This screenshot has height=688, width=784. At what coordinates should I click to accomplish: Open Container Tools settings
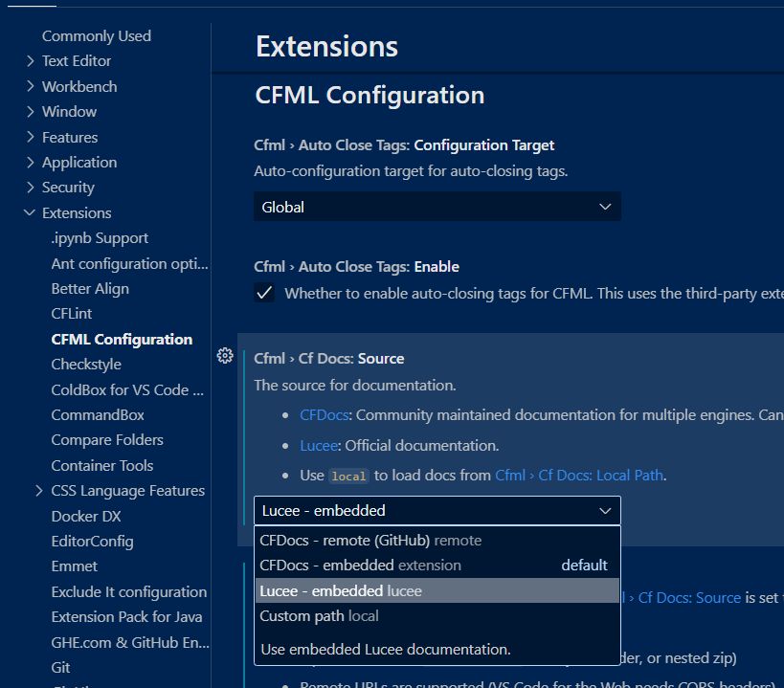point(102,466)
